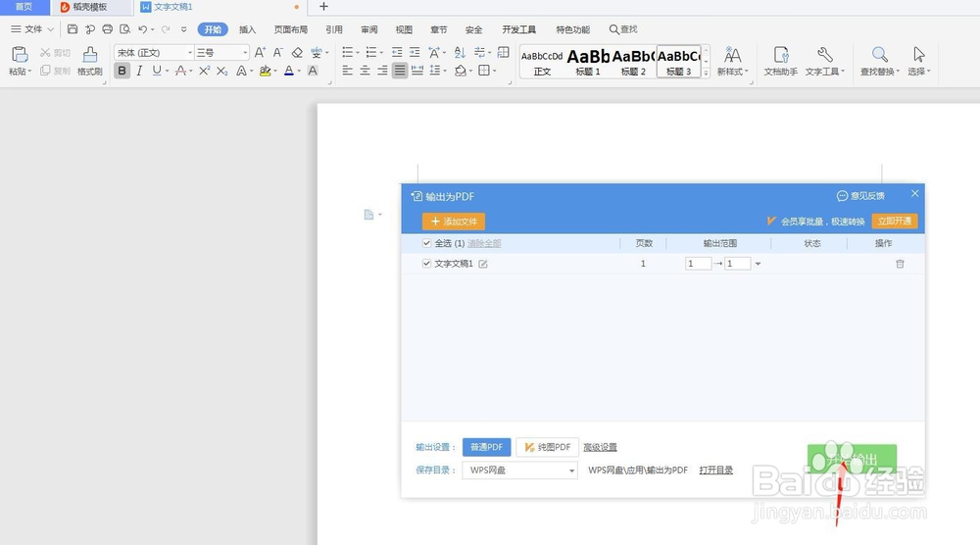Viewport: 980px width, 545px height.
Task: Click the Increase Font Size icon
Action: 260,53
